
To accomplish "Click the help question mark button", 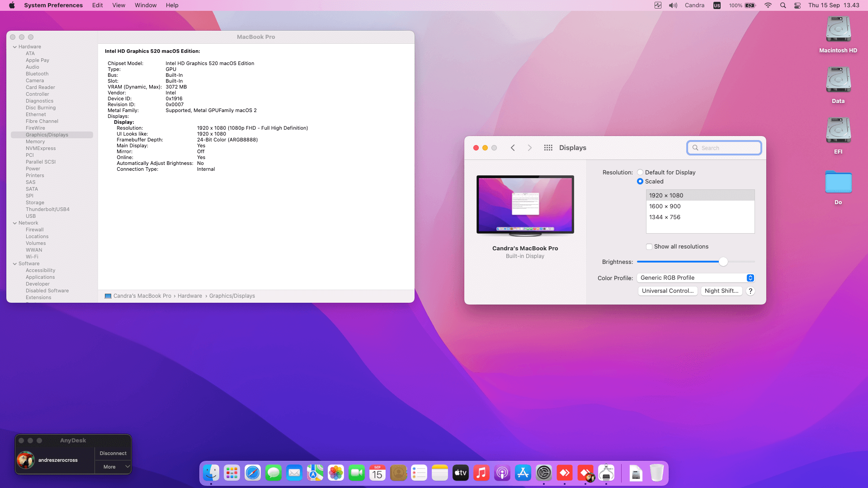I will pyautogui.click(x=750, y=291).
